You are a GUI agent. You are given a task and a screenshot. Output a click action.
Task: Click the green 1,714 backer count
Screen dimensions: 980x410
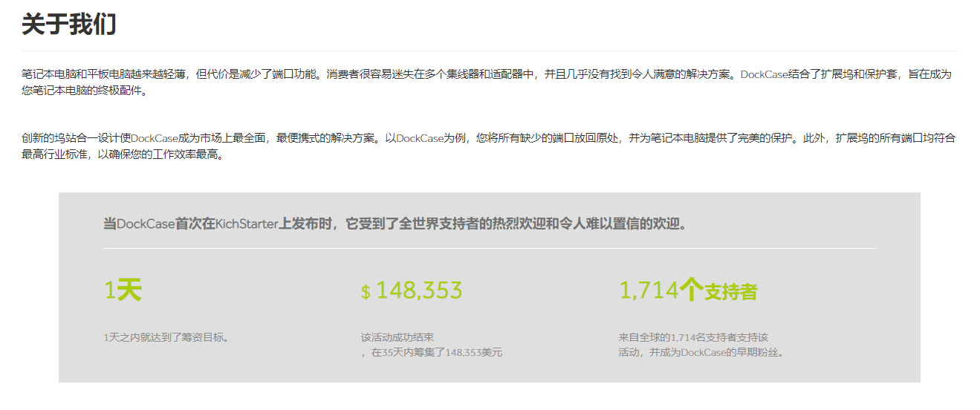[x=649, y=290]
